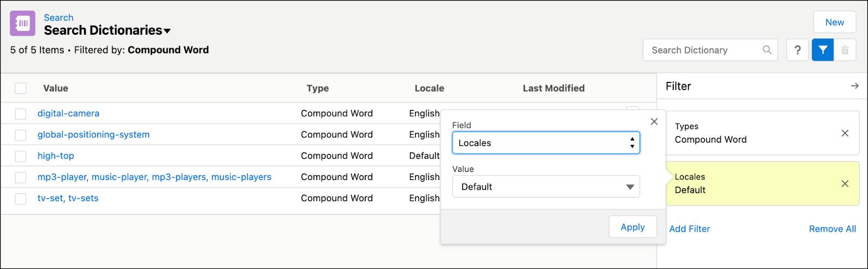The height and width of the screenshot is (269, 868).
Task: Remove the Types Compound Word filter
Action: (845, 133)
